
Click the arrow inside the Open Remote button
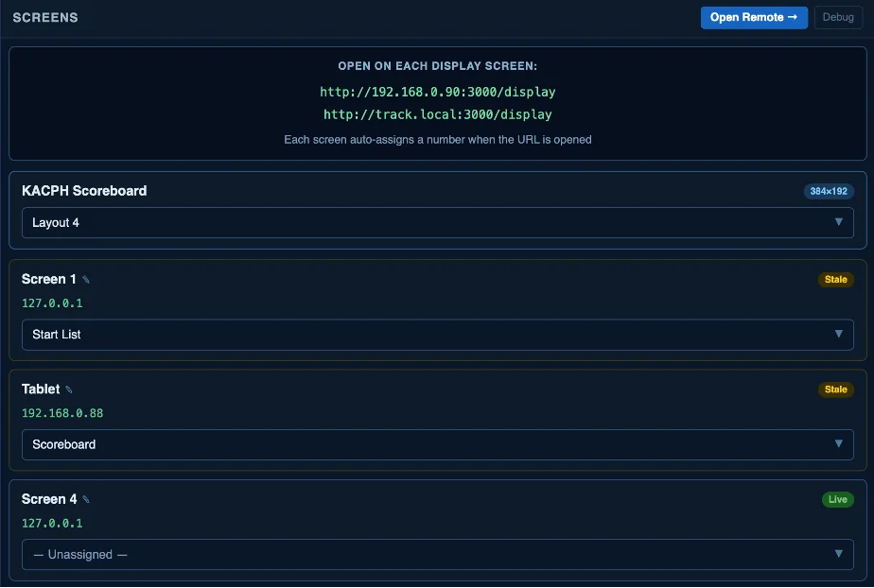[793, 17]
